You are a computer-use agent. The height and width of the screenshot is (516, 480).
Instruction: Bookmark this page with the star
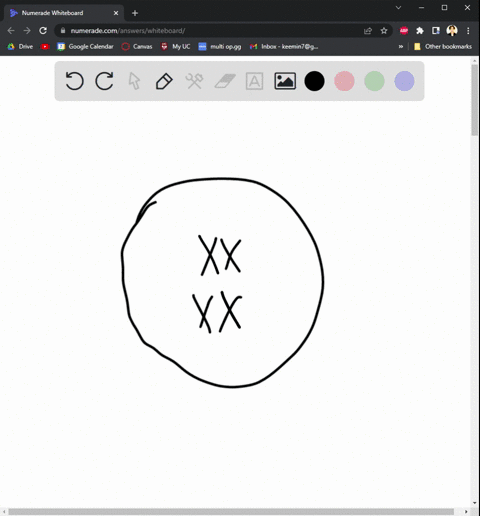[384, 31]
